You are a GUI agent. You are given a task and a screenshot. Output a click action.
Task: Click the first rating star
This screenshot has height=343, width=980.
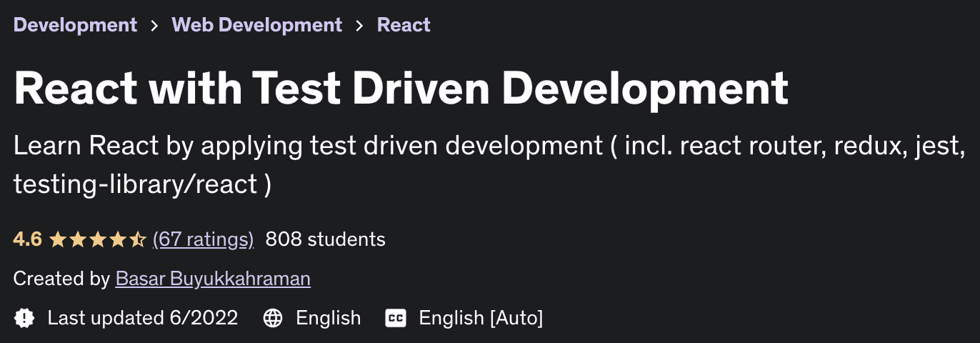pyautogui.click(x=58, y=239)
